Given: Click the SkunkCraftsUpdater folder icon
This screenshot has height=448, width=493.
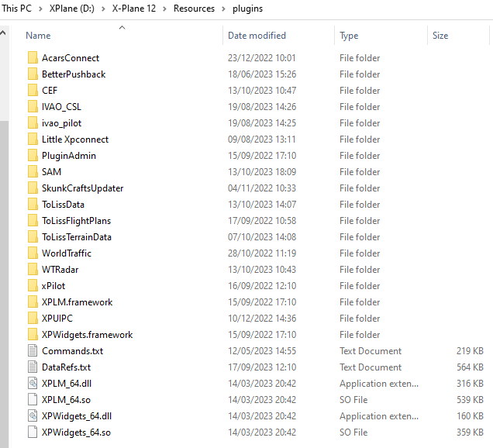Looking at the screenshot, I should tap(33, 188).
